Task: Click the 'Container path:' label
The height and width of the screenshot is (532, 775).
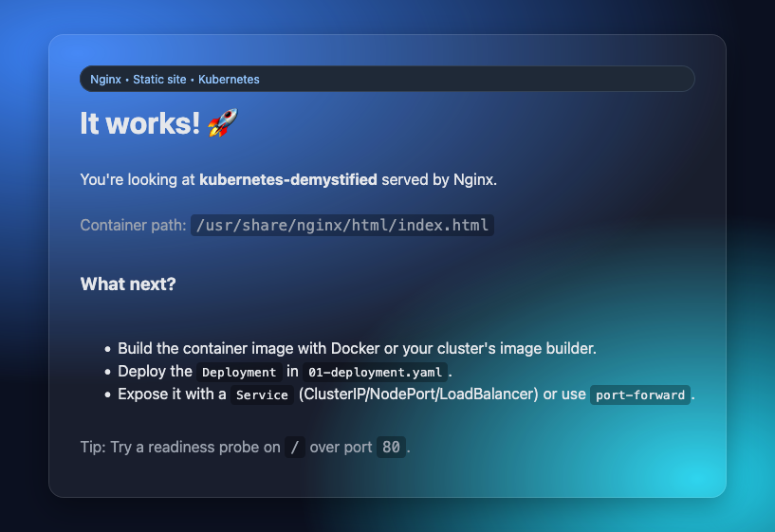Action: pyautogui.click(x=133, y=226)
